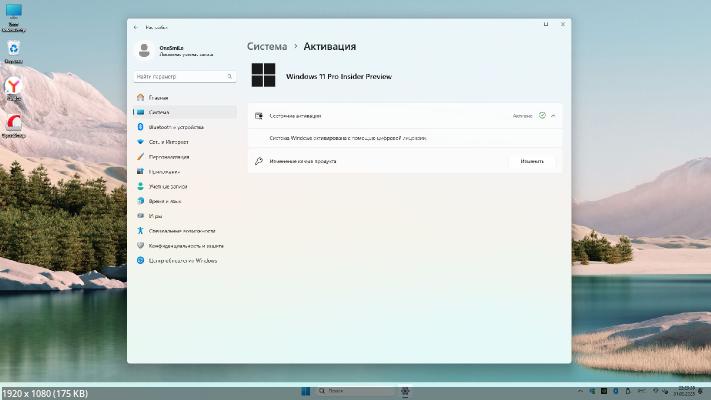
Task: Open Приложения section
Action: coord(185,172)
